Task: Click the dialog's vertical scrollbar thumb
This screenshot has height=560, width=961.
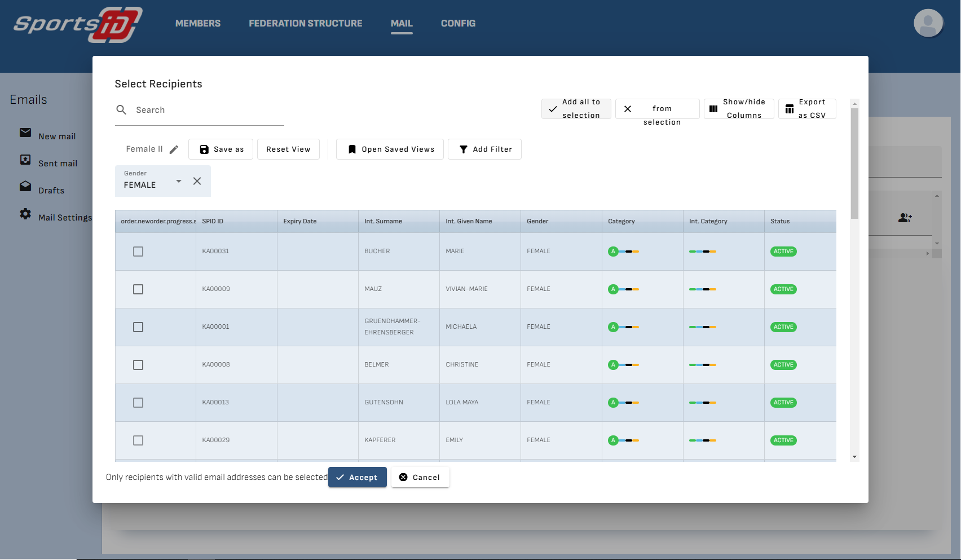Action: (x=854, y=164)
